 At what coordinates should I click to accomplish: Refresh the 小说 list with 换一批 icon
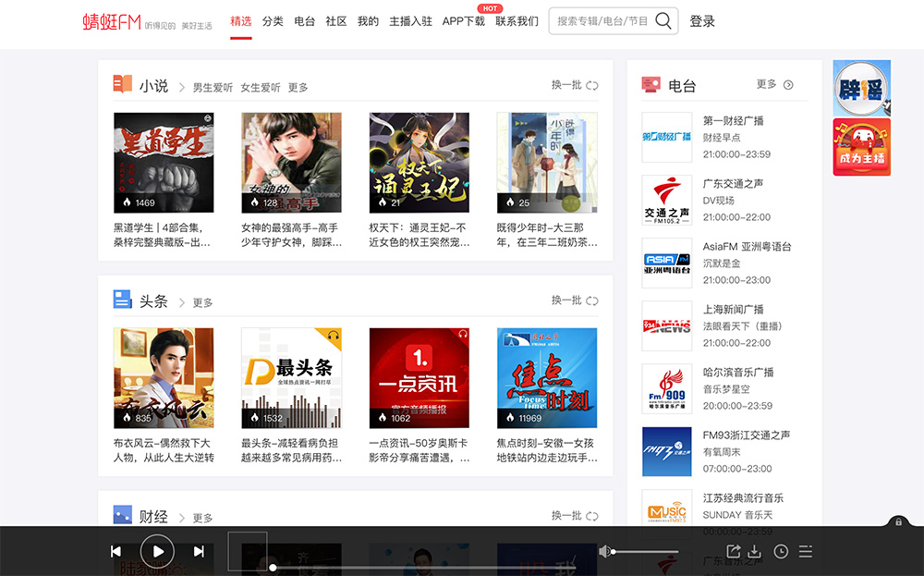point(591,84)
